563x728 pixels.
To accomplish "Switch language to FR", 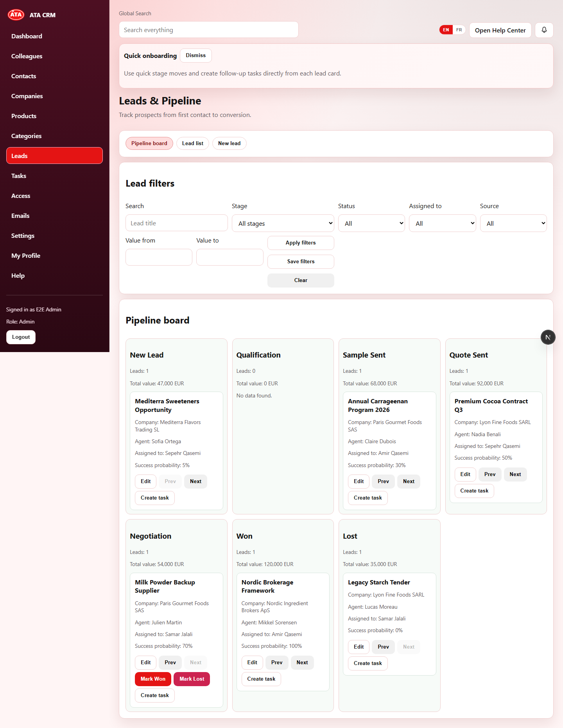I will [459, 30].
